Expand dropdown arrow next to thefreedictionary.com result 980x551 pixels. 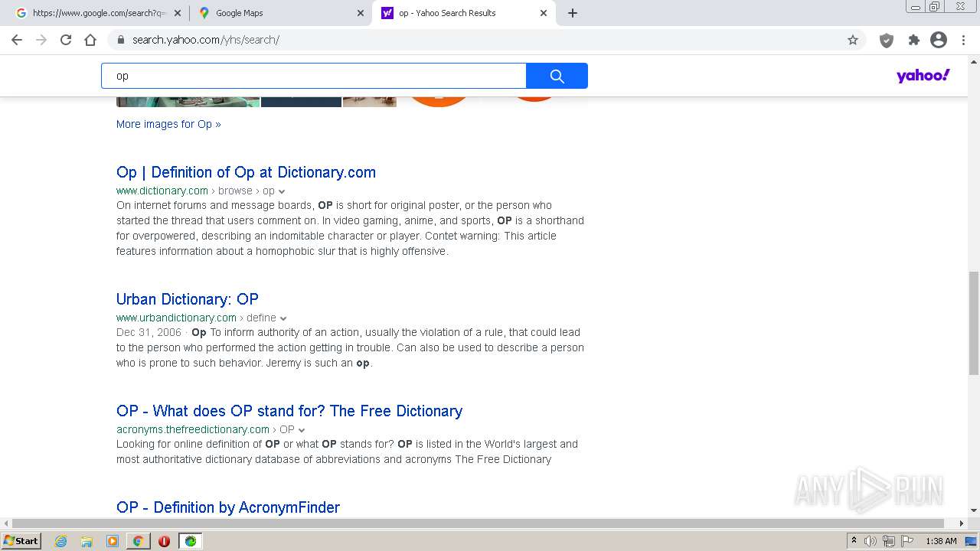(302, 430)
